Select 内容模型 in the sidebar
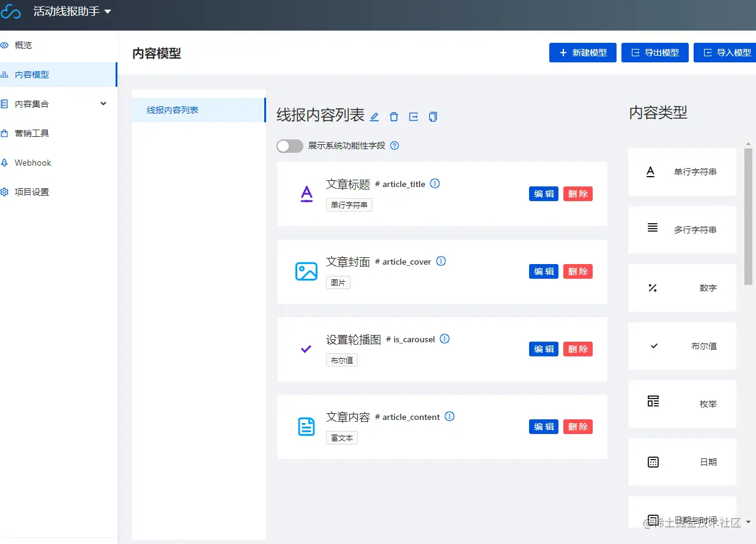The height and width of the screenshot is (544, 756). 58,75
